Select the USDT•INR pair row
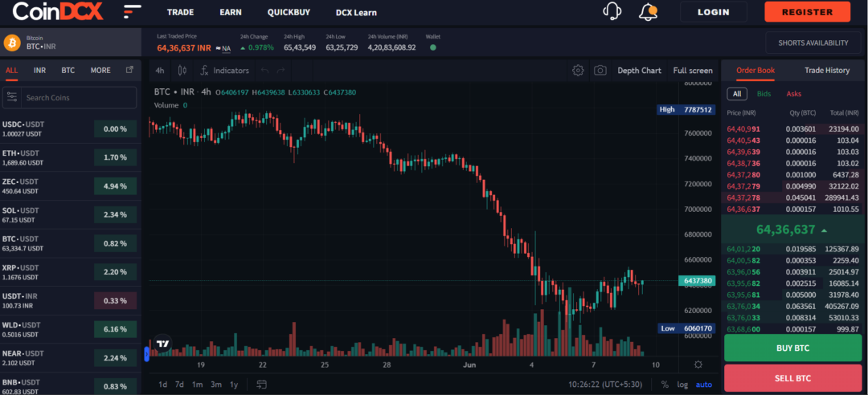 click(x=70, y=300)
